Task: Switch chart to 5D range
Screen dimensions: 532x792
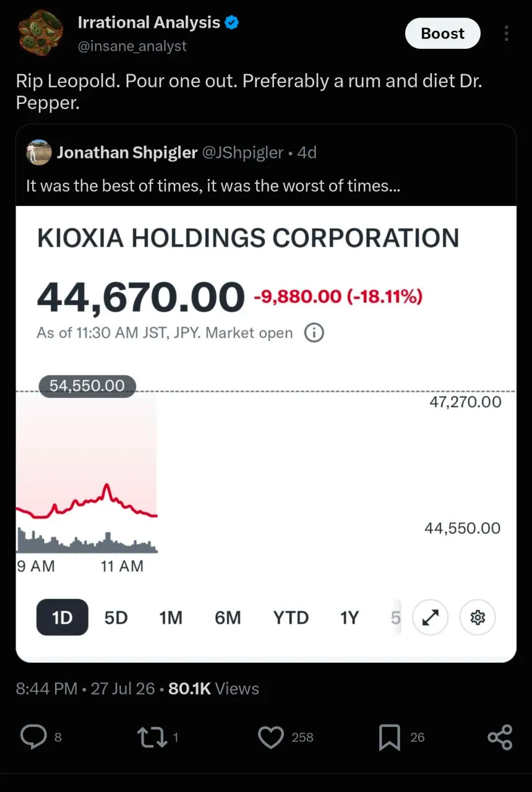Action: 116,618
